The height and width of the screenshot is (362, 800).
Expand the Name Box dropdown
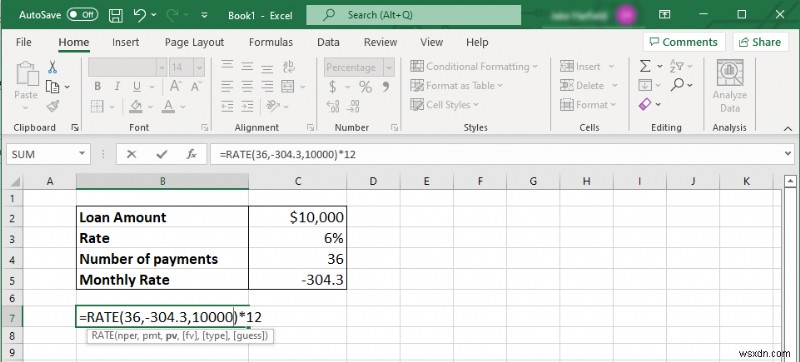(x=82, y=154)
